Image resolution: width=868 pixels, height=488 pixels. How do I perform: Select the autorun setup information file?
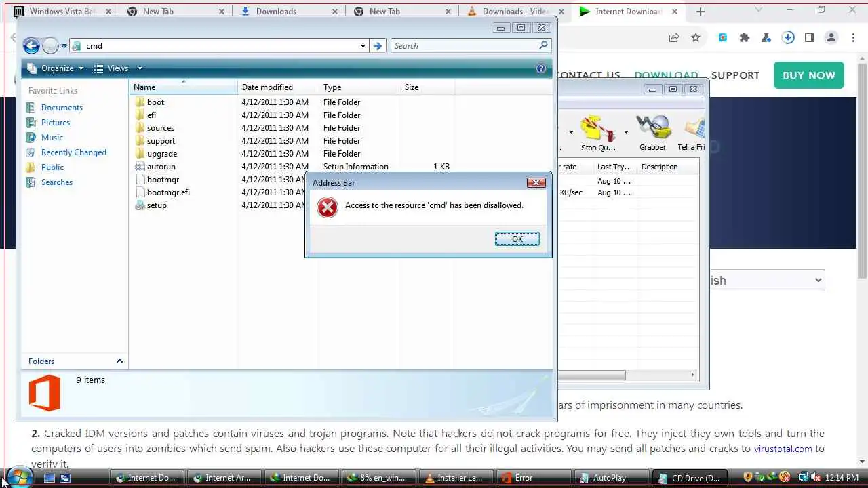[x=161, y=166]
